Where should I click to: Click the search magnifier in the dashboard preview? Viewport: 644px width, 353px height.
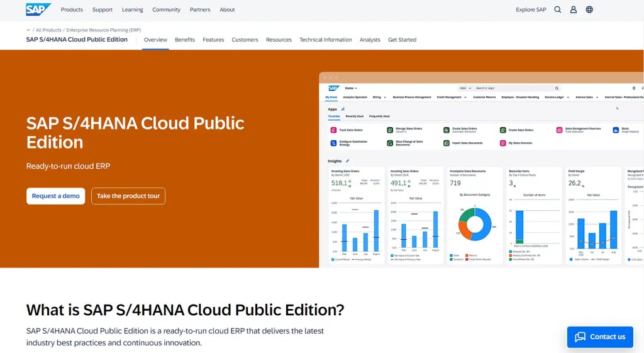tap(557, 88)
